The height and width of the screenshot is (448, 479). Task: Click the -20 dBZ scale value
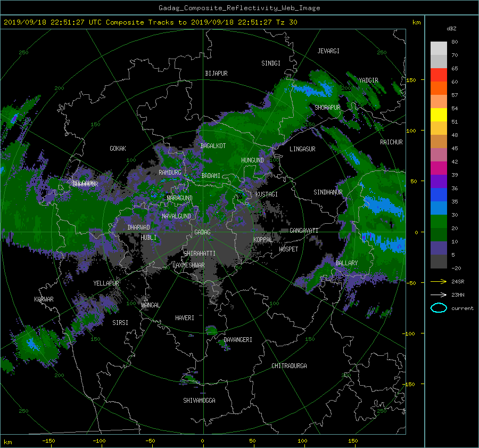point(456,268)
